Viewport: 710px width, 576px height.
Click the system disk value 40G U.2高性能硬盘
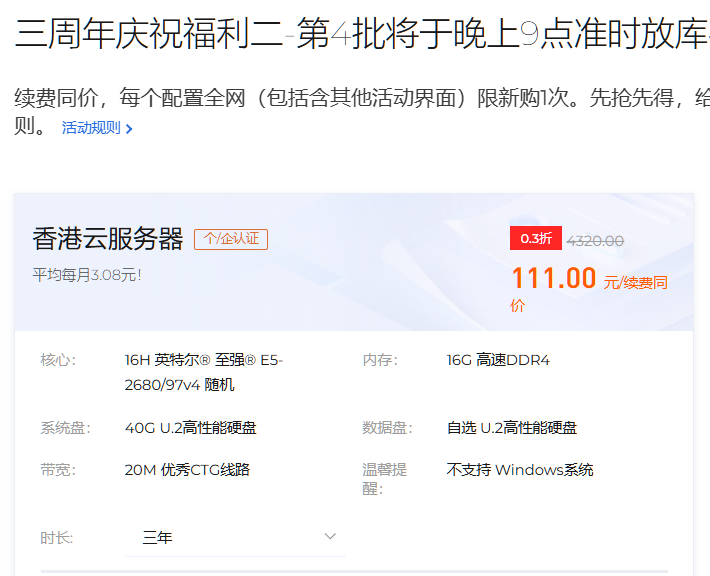(191, 427)
